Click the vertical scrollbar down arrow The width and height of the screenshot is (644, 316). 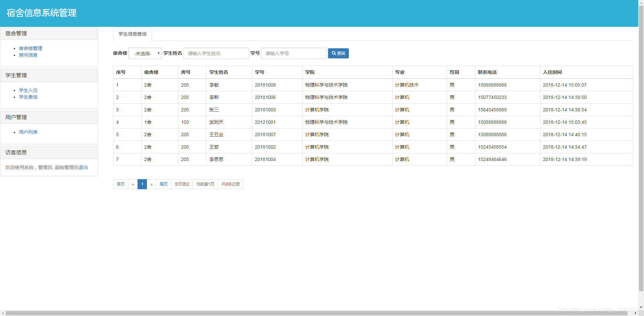coord(641,307)
